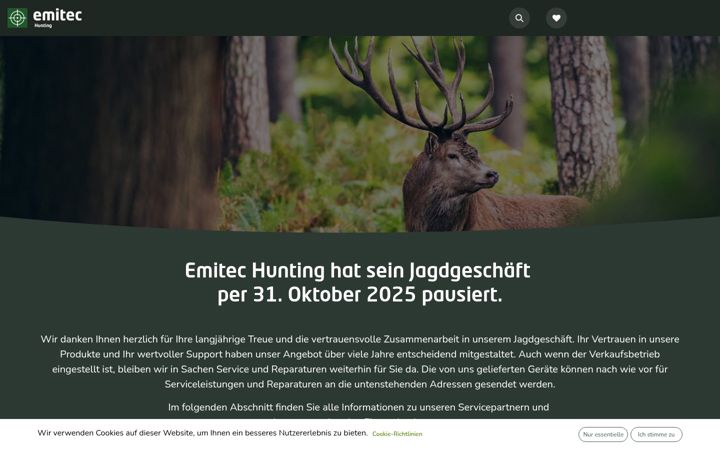
Task: Click the emitec Hunting logo
Action: point(45,18)
